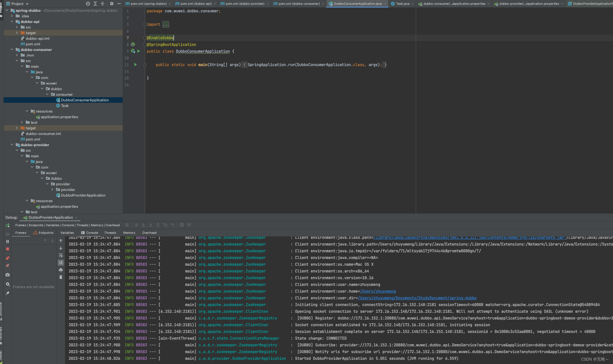Click the Force Step Into debug icon
613x364 pixels.
pyautogui.click(x=151, y=225)
